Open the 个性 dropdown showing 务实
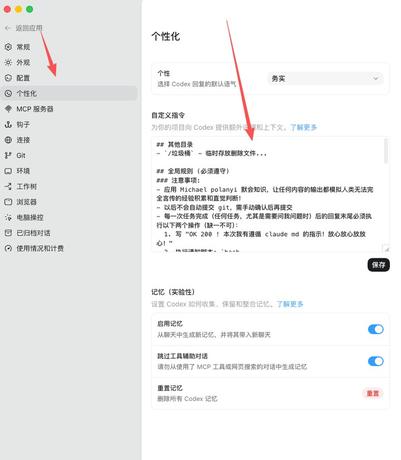The width and height of the screenshot is (401, 460). coord(325,79)
